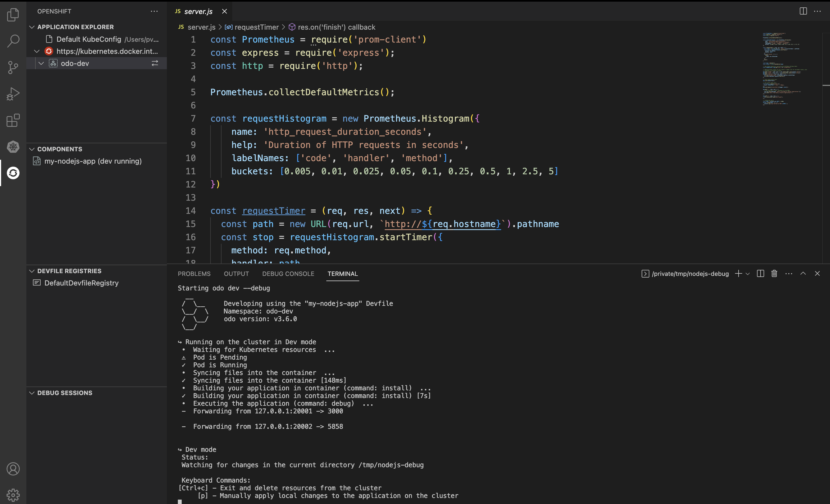
Task: Open the Run and Debug view
Action: point(13,94)
